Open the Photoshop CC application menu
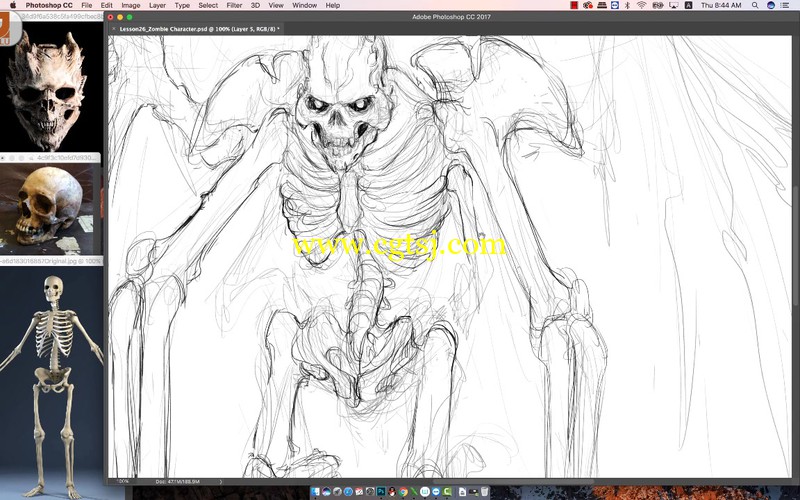The image size is (800, 500). click(x=49, y=5)
